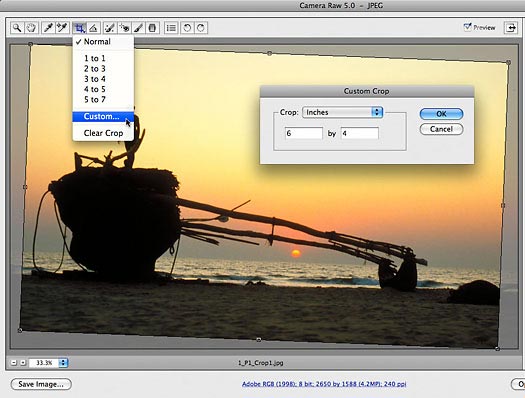This screenshot has height=398, width=525.
Task: Select the Straighten tool
Action: click(x=94, y=28)
